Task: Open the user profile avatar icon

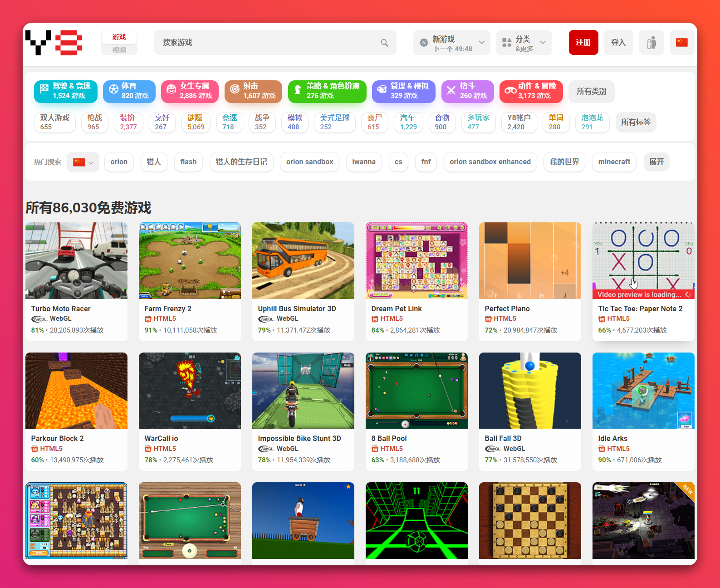Action: [x=651, y=43]
